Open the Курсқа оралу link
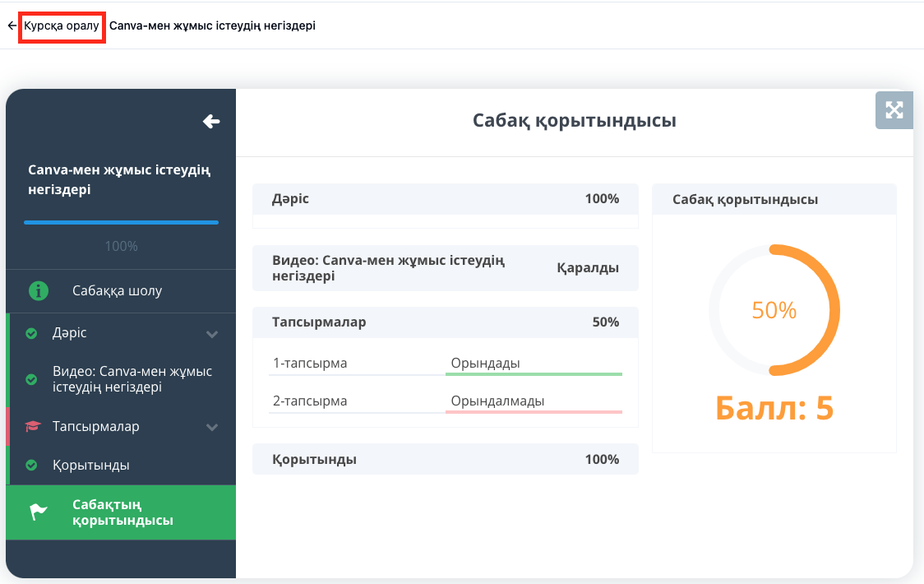924x584 pixels. [x=62, y=26]
